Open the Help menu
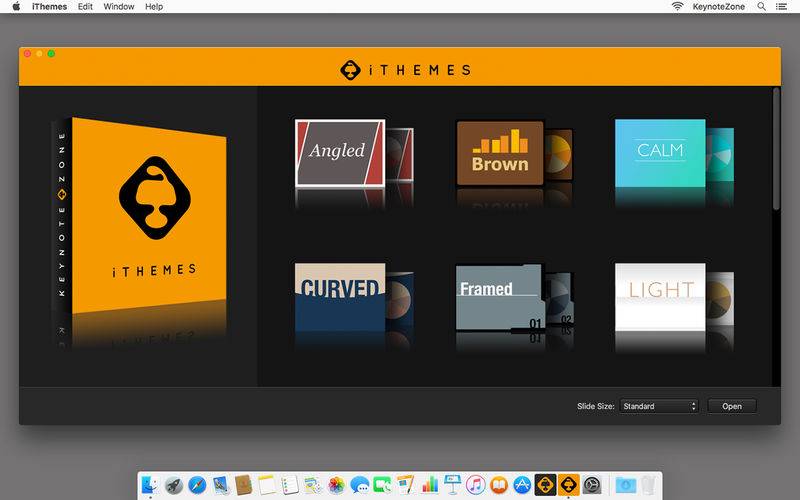 click(154, 7)
